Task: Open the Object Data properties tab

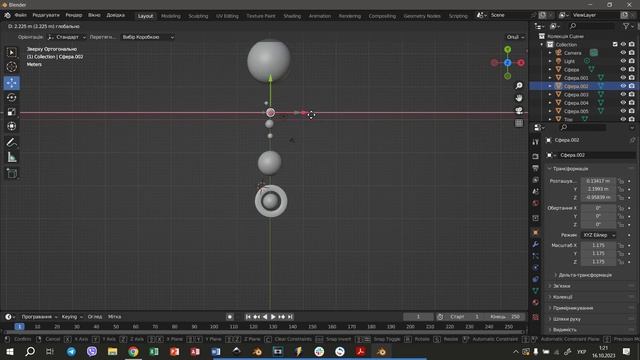Action: [x=536, y=291]
